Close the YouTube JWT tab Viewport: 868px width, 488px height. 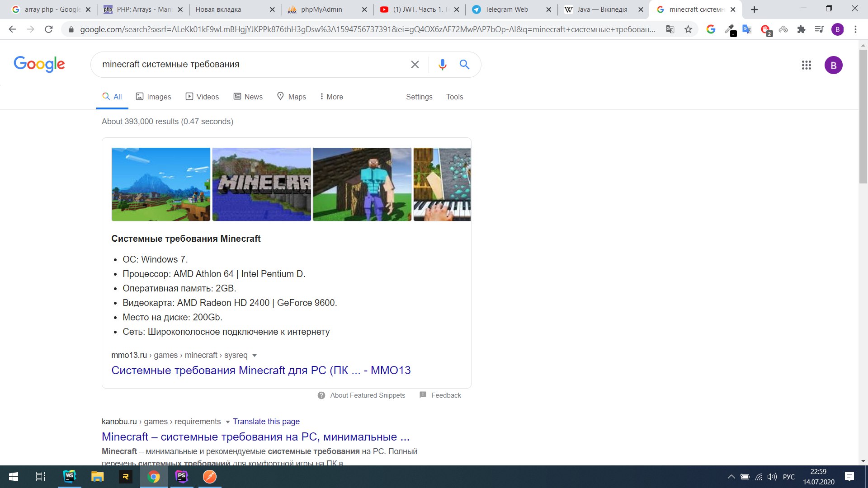457,9
